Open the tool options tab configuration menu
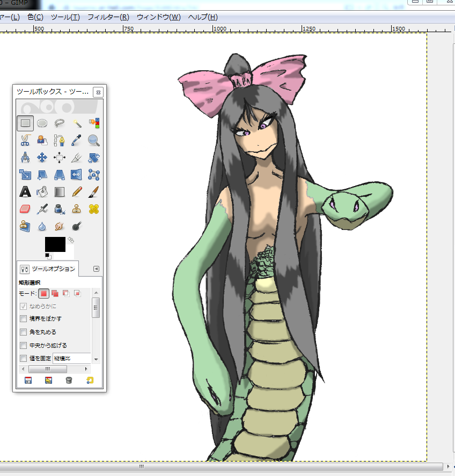The height and width of the screenshot is (476, 455). click(96, 269)
